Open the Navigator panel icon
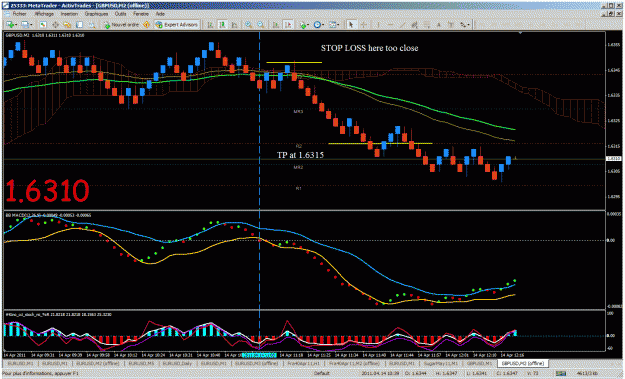Image resolution: width=625 pixels, height=379 pixels. [67, 25]
